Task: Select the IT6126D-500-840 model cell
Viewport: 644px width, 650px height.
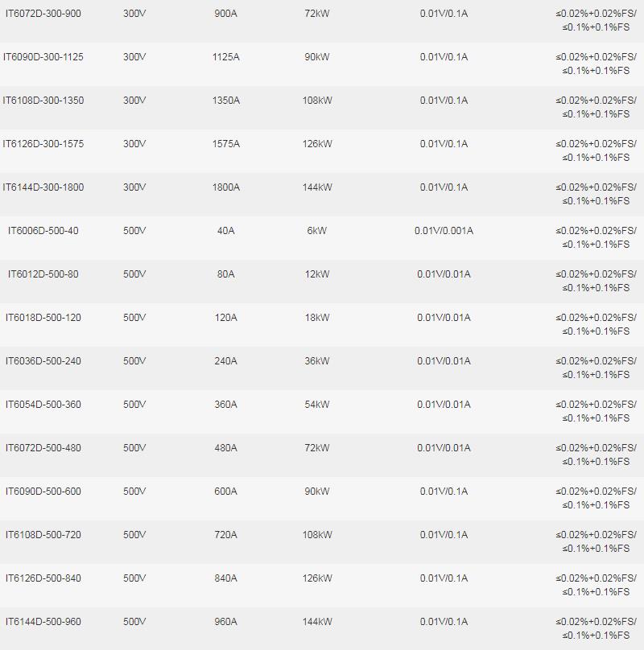Action: click(43, 578)
